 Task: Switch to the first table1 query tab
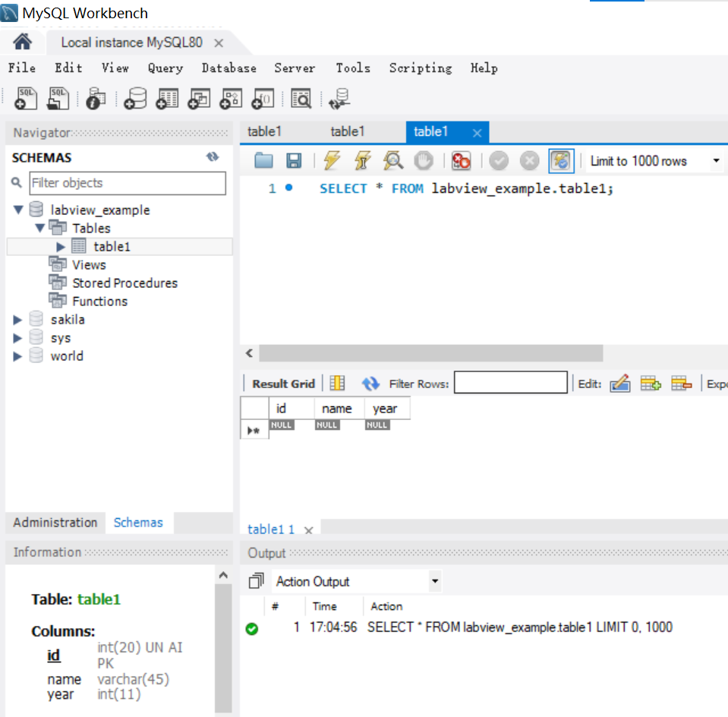[265, 131]
